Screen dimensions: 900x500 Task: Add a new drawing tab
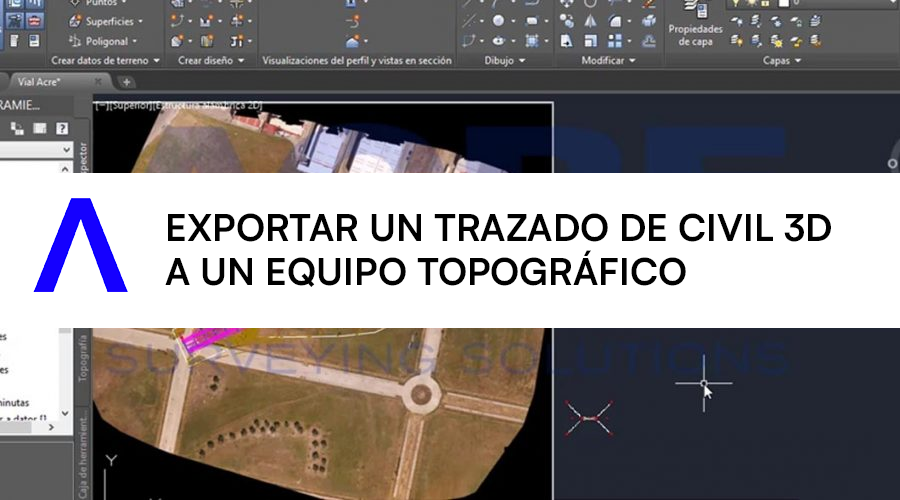click(x=126, y=82)
